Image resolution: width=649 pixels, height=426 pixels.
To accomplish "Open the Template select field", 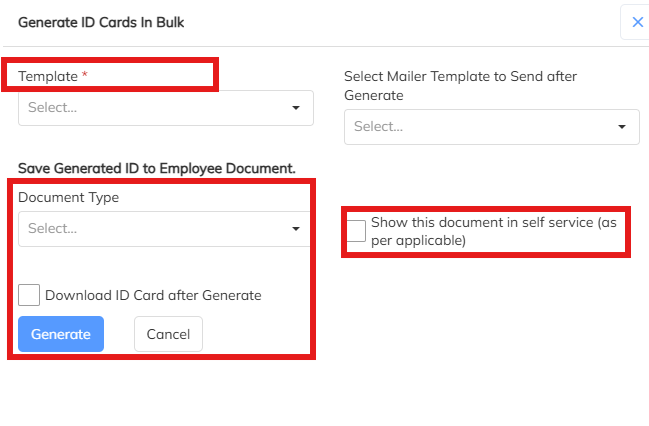I will (x=150, y=108).
